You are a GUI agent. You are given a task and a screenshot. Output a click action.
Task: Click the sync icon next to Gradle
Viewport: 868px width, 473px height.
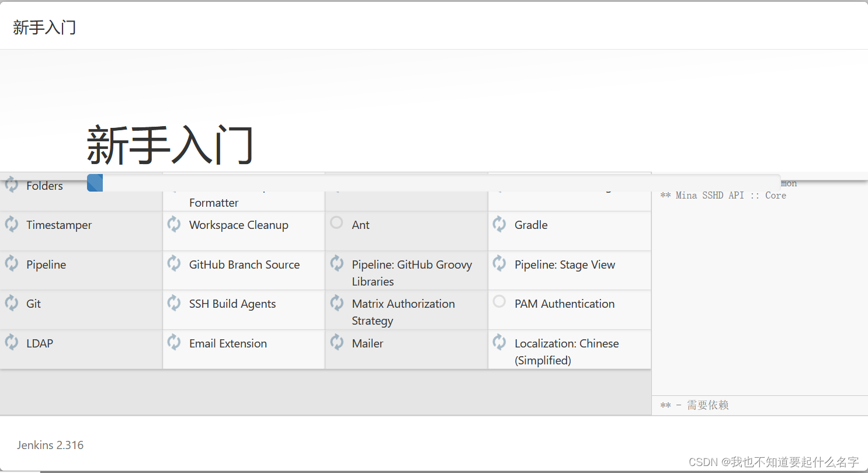(x=499, y=224)
